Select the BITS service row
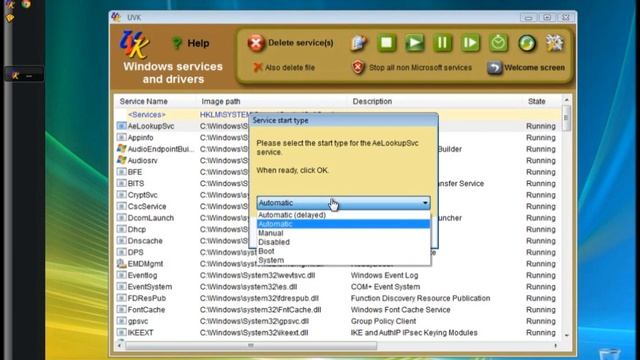This screenshot has width=640, height=360. pyautogui.click(x=338, y=183)
